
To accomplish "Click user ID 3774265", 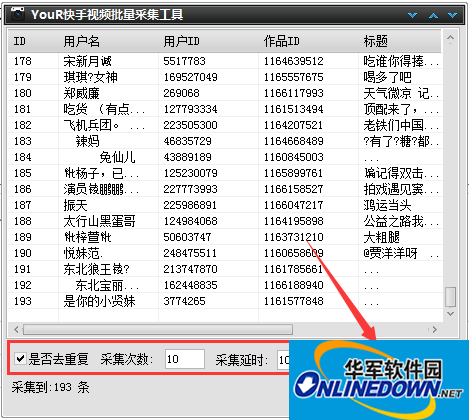I will point(184,301).
